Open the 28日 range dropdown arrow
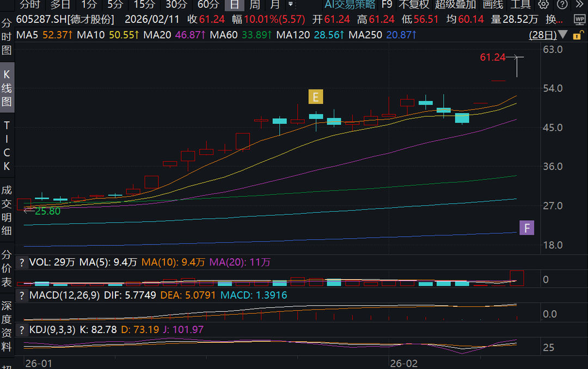Screen dimensions: 588x369 click(563, 35)
